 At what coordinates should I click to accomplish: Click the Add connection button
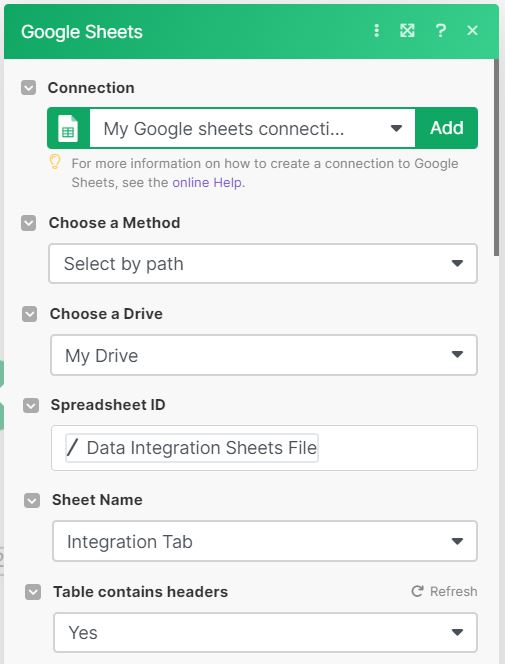coord(447,128)
